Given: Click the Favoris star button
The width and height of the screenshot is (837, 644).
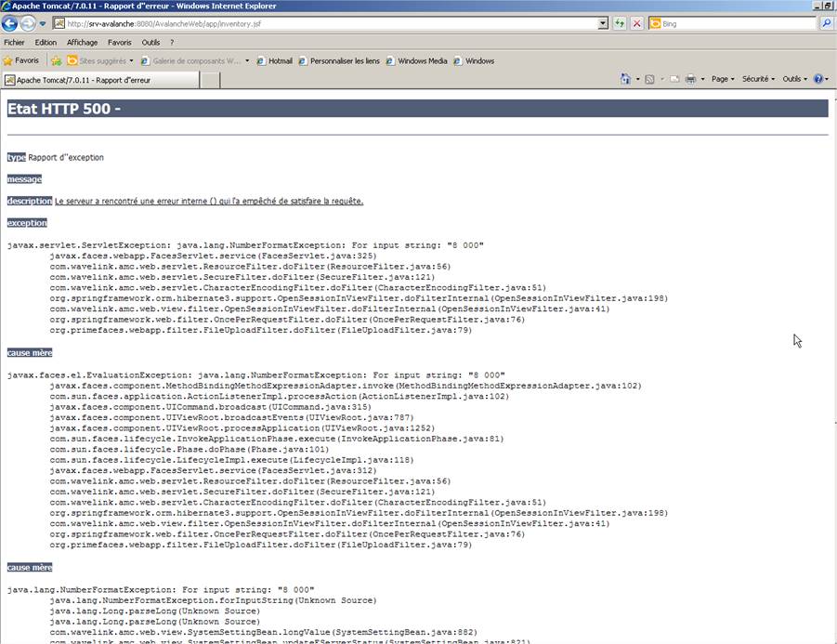Looking at the screenshot, I should pos(20,61).
